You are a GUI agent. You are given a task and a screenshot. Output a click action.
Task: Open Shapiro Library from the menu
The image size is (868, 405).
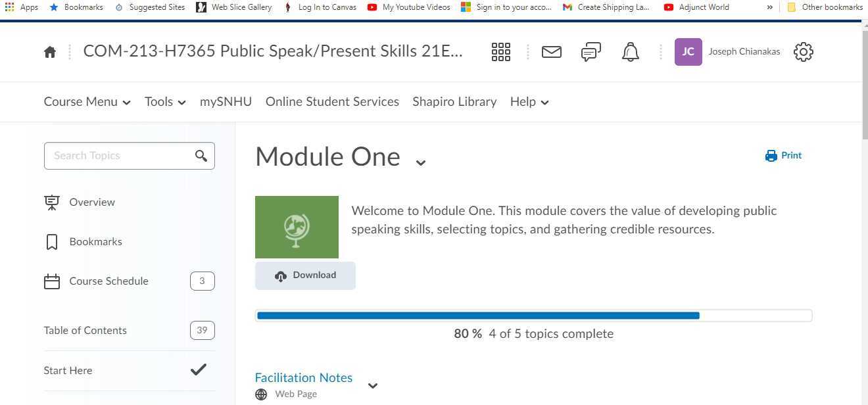coord(454,101)
